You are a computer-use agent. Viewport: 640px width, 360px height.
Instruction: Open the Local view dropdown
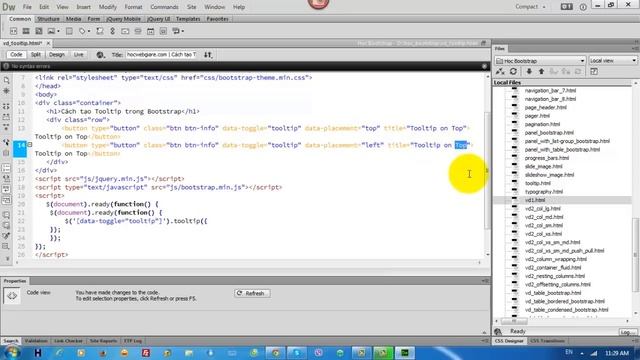[x=613, y=60]
